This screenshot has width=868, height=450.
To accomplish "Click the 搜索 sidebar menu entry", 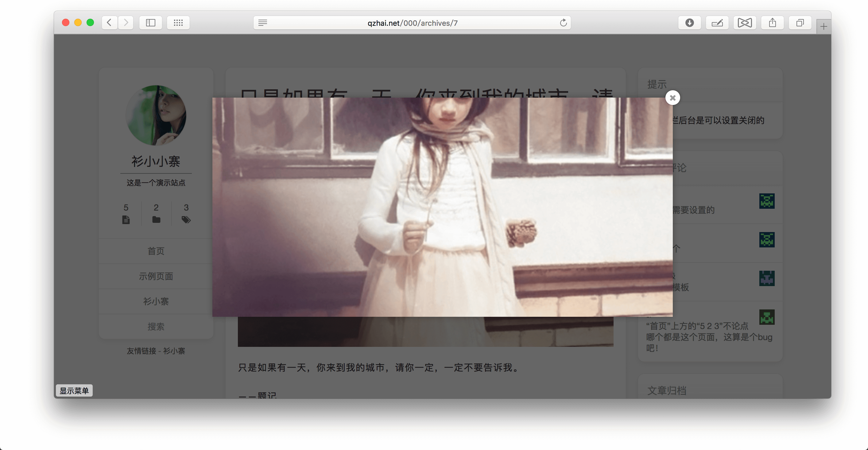I will click(x=156, y=327).
